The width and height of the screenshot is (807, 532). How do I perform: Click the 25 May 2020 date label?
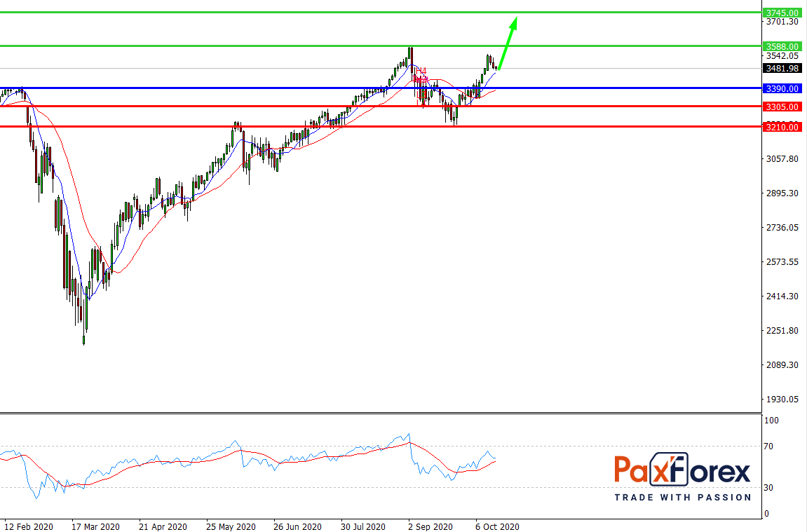tap(231, 526)
